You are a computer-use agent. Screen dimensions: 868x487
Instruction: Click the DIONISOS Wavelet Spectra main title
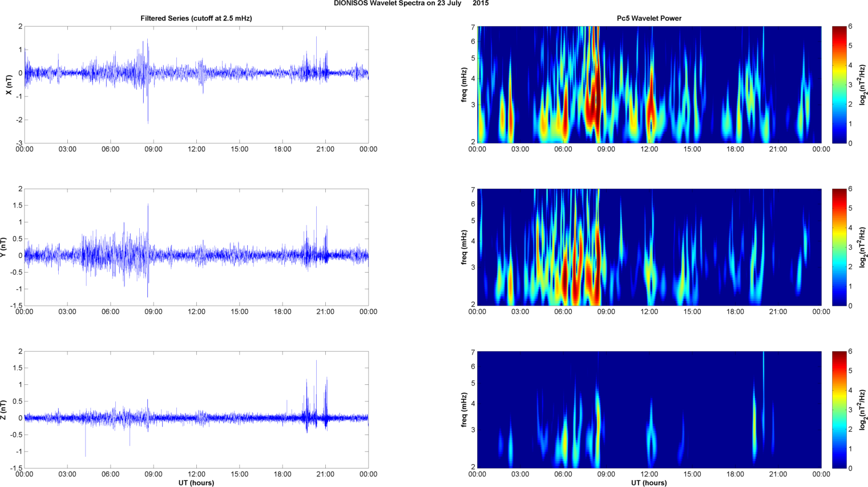411,3
